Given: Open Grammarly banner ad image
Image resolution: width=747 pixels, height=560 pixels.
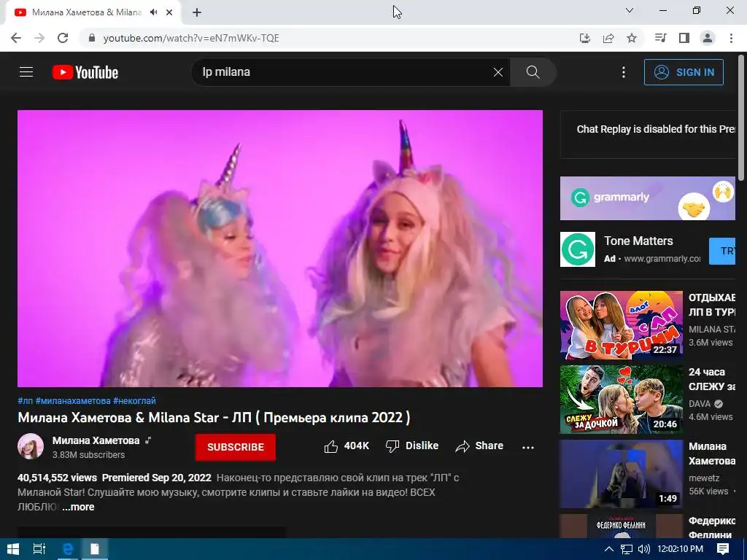Looking at the screenshot, I should [648, 198].
